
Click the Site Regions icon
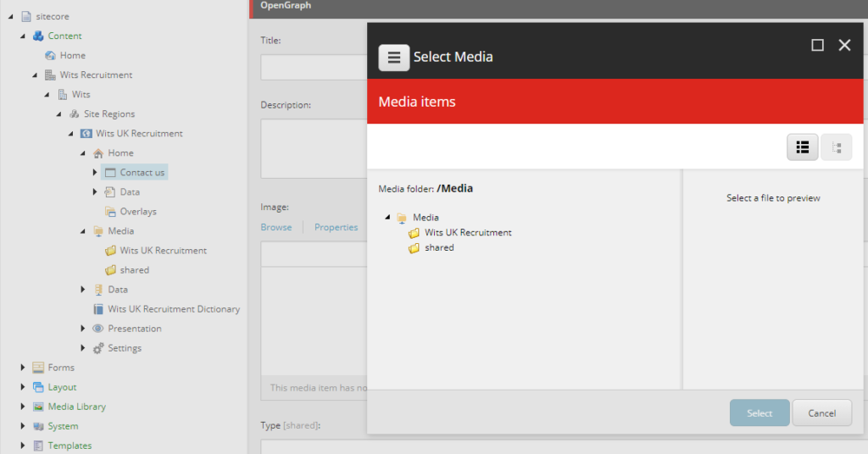(75, 113)
